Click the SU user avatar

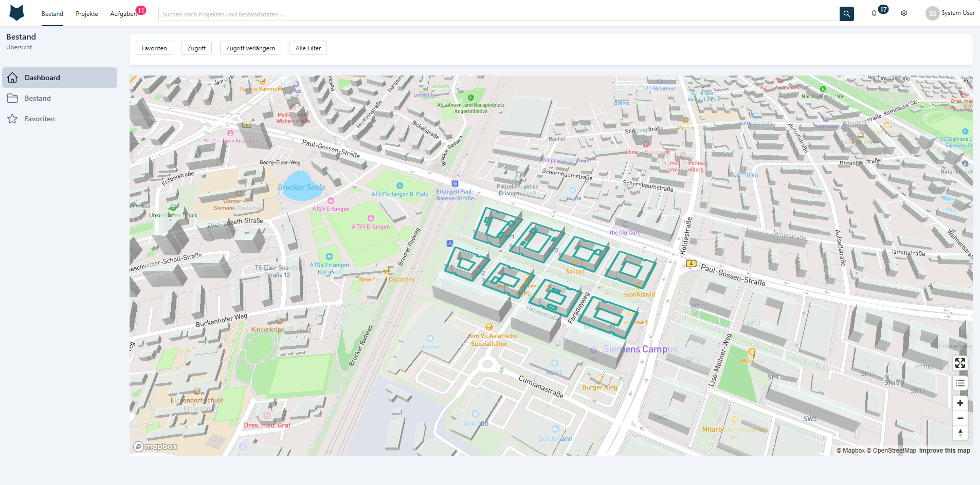(x=932, y=13)
